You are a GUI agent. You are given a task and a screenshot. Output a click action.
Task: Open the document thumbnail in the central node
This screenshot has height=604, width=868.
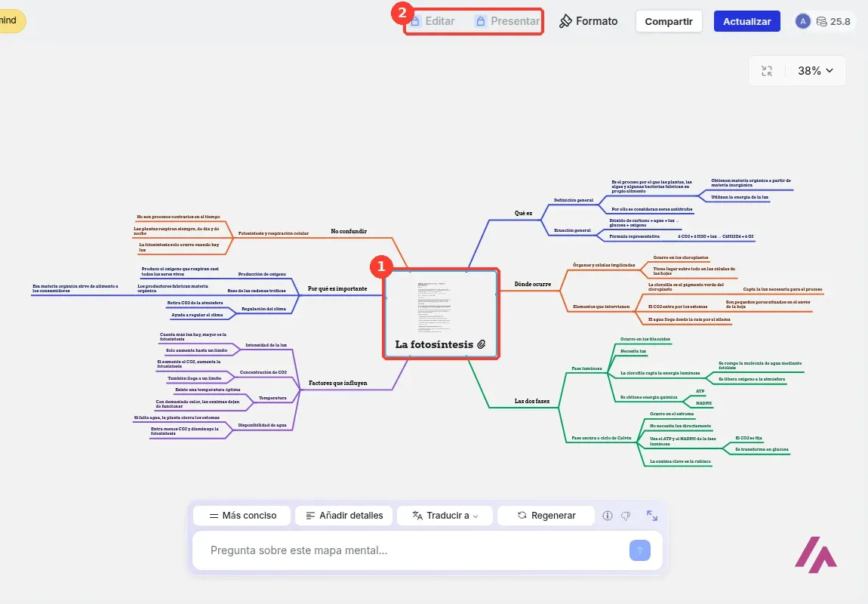(434, 306)
